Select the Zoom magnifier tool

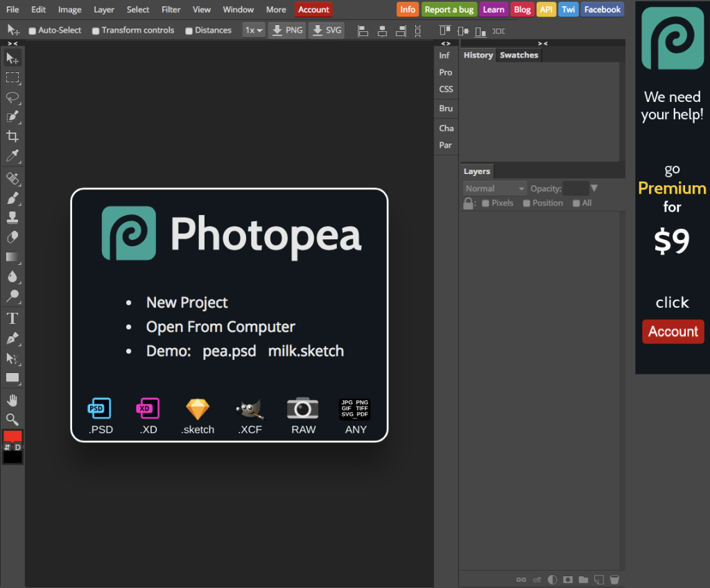12,420
